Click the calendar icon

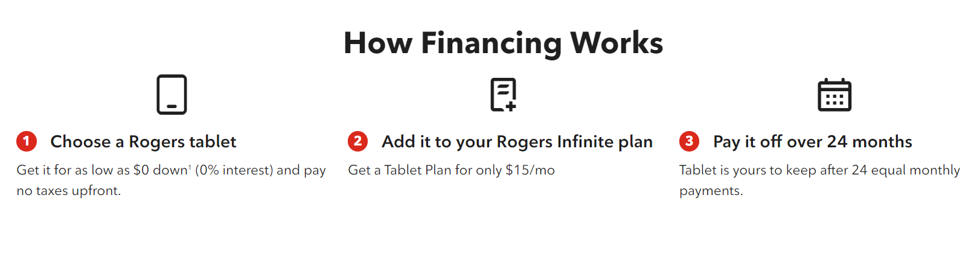834,95
